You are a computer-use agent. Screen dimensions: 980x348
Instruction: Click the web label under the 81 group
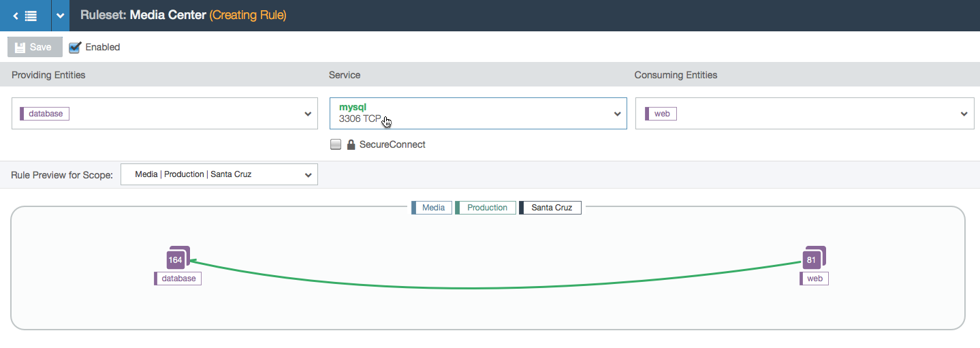pyautogui.click(x=814, y=279)
